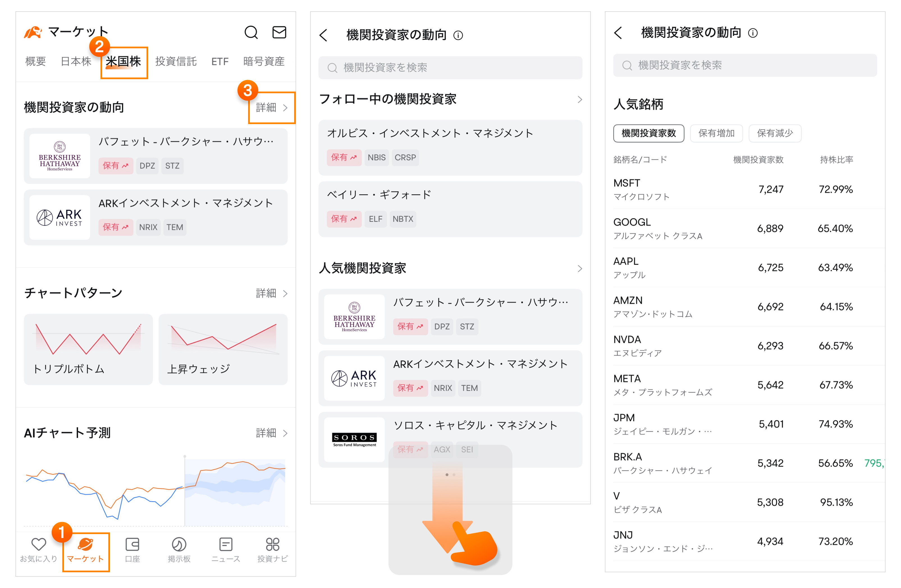Tap the back arrow on 機関投資家の動向 screen

324,35
